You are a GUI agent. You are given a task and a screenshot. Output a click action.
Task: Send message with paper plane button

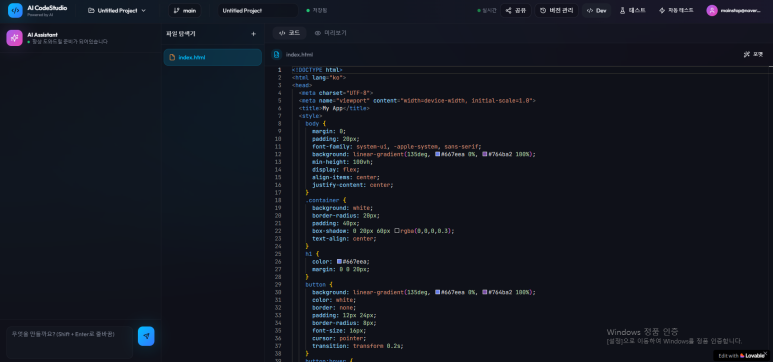146,336
